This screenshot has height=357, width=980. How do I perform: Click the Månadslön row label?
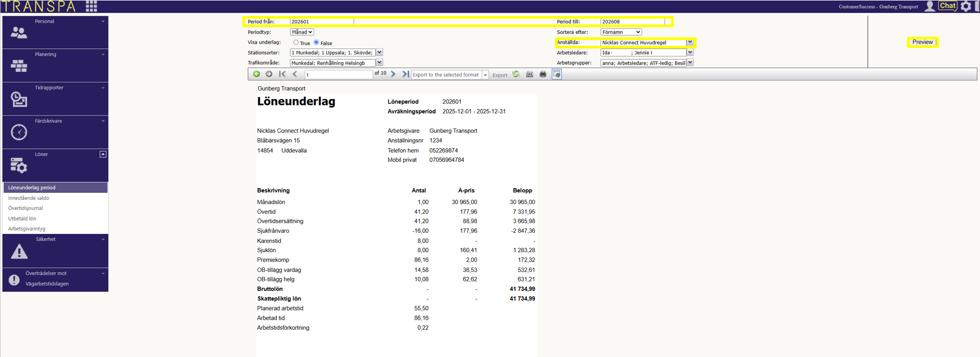point(271,202)
